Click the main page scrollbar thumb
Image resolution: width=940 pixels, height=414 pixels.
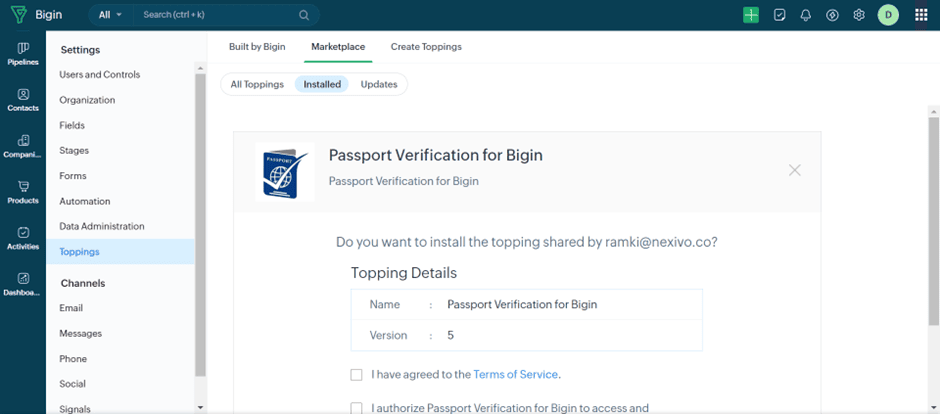934,221
